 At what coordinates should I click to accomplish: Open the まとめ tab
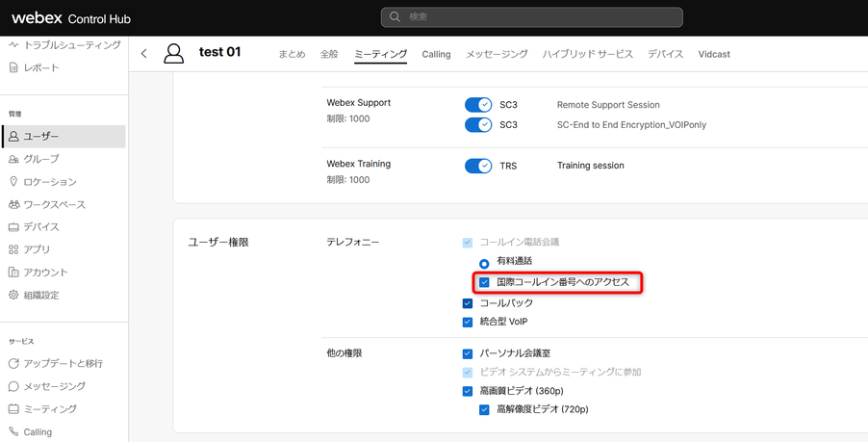[x=292, y=54]
